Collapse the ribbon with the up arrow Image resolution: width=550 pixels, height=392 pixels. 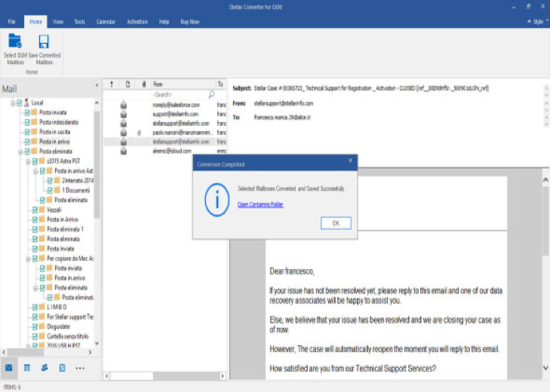click(529, 21)
